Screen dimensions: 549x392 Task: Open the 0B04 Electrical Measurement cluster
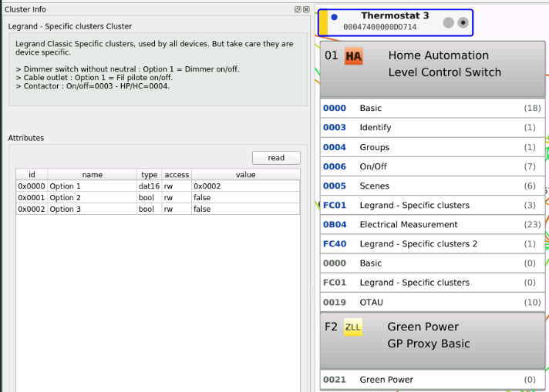click(x=433, y=225)
